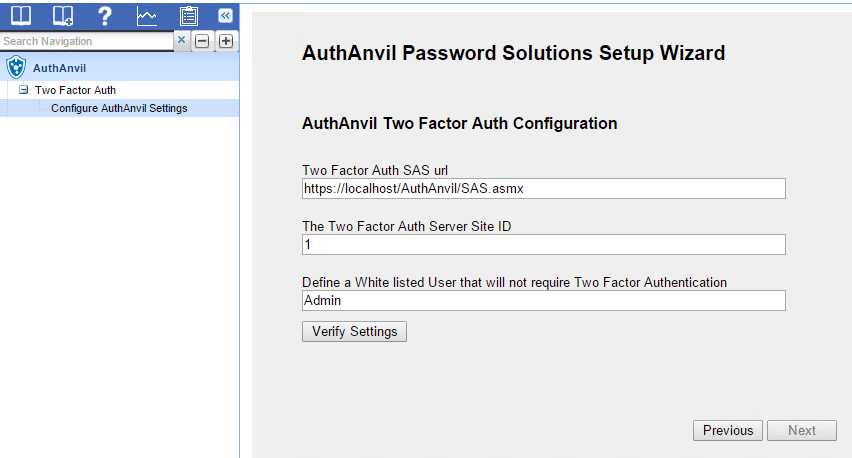This screenshot has width=852, height=458.
Task: Open Configure AuthAnvil Settings item
Action: [119, 108]
